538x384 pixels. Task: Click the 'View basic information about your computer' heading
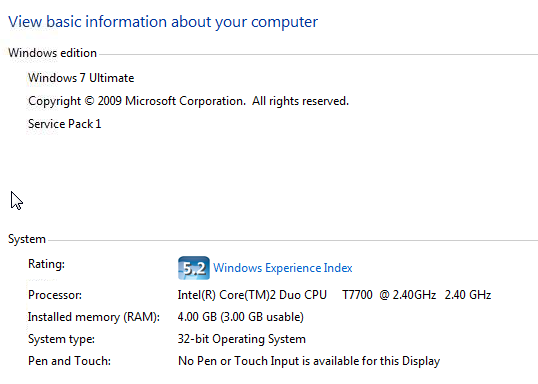(x=163, y=22)
